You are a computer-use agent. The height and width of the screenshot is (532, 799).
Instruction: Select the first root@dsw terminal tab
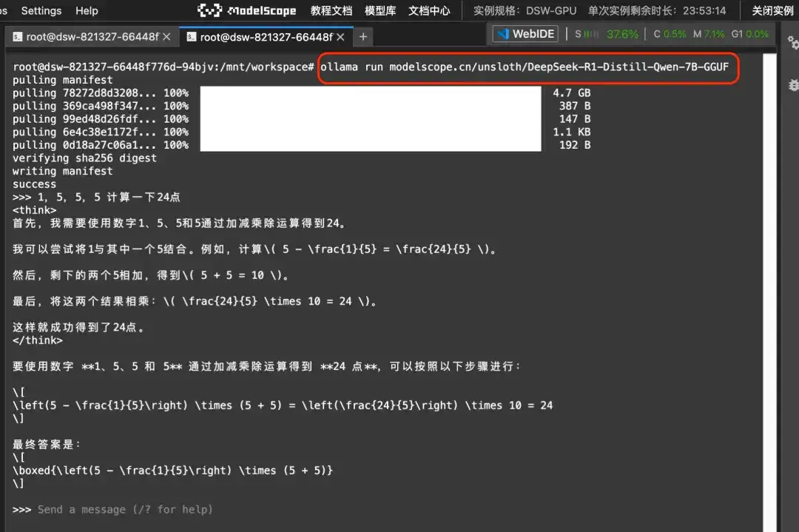pyautogui.click(x=86, y=37)
